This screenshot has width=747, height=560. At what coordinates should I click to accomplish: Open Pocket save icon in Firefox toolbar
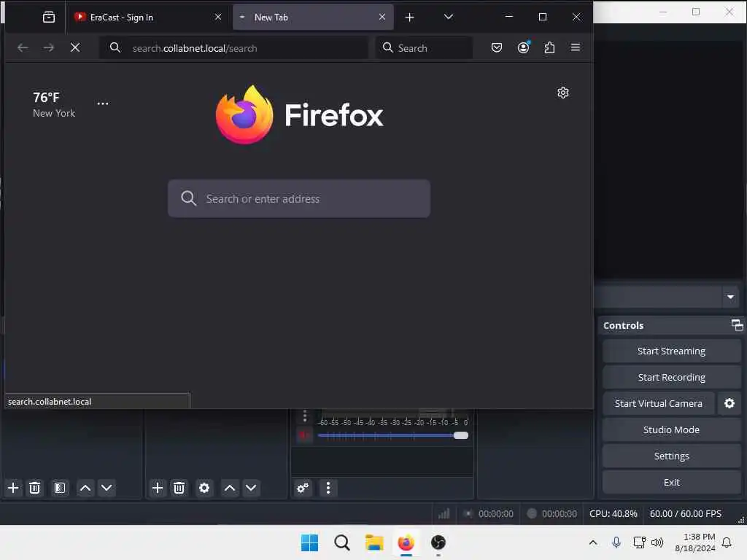496,47
